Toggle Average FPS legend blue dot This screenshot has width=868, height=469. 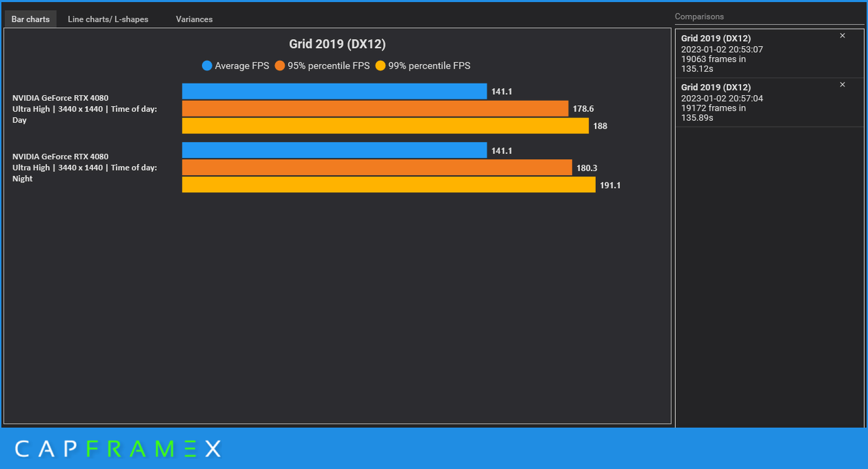point(207,66)
